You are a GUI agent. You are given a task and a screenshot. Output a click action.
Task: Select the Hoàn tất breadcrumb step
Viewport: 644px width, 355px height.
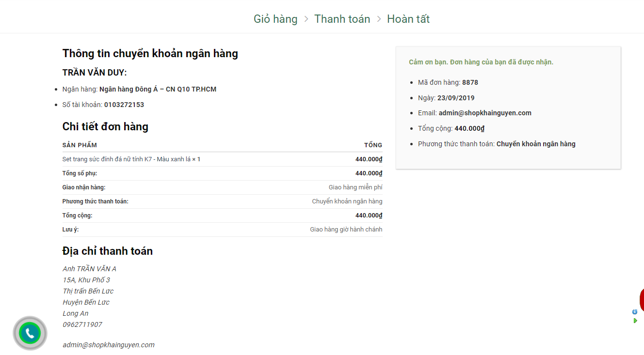pyautogui.click(x=408, y=19)
